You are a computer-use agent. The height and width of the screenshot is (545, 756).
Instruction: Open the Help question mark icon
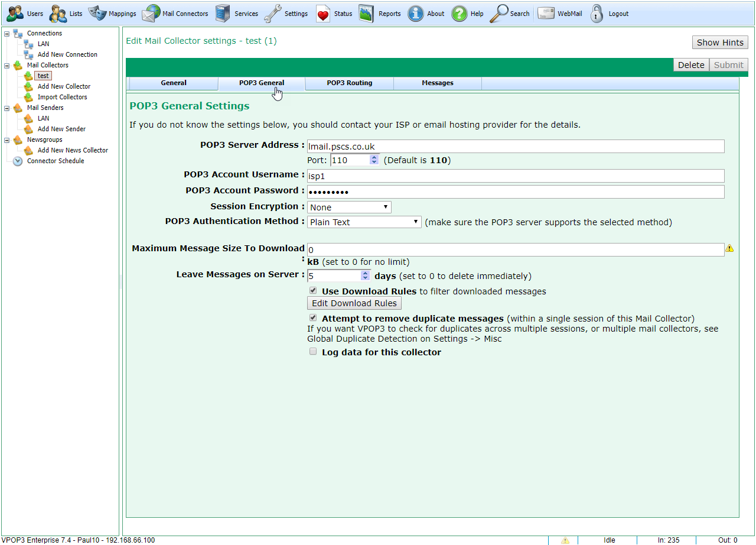(x=460, y=14)
